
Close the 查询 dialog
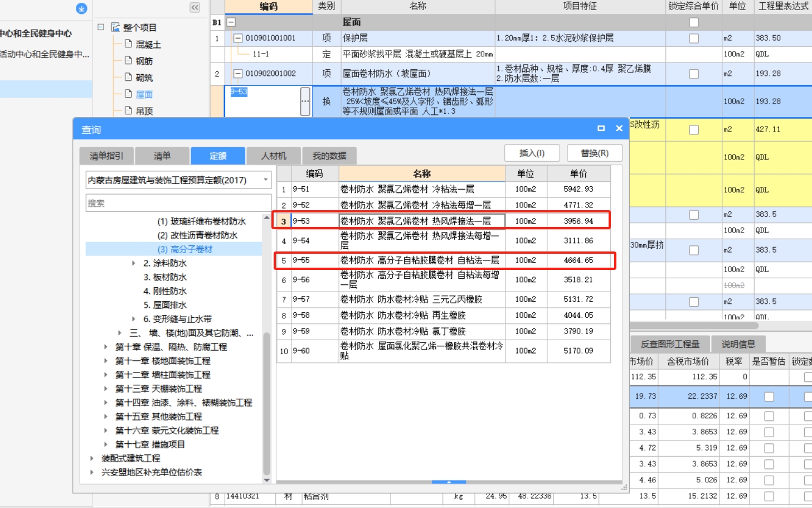619,128
